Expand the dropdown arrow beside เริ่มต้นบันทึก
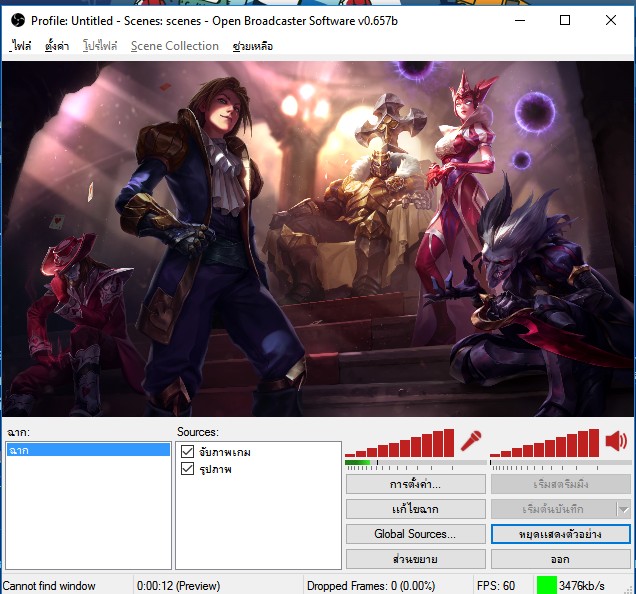The height and width of the screenshot is (594, 636). 623,509
